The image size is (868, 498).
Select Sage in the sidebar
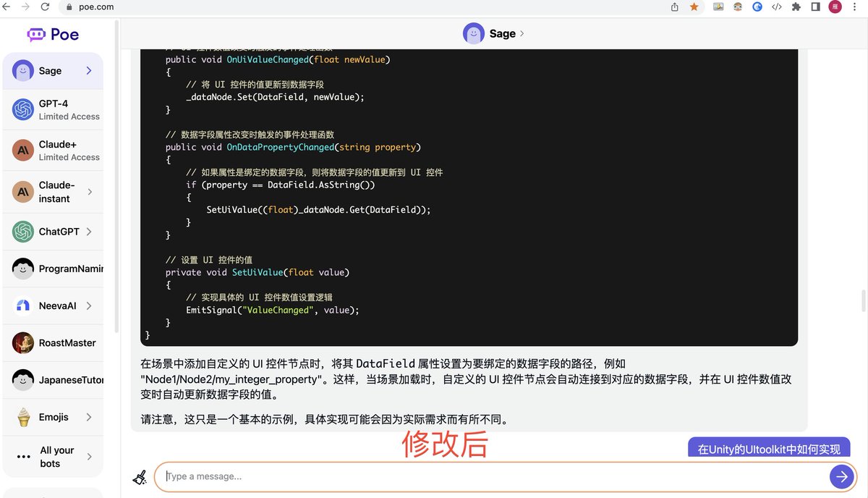[x=53, y=70]
